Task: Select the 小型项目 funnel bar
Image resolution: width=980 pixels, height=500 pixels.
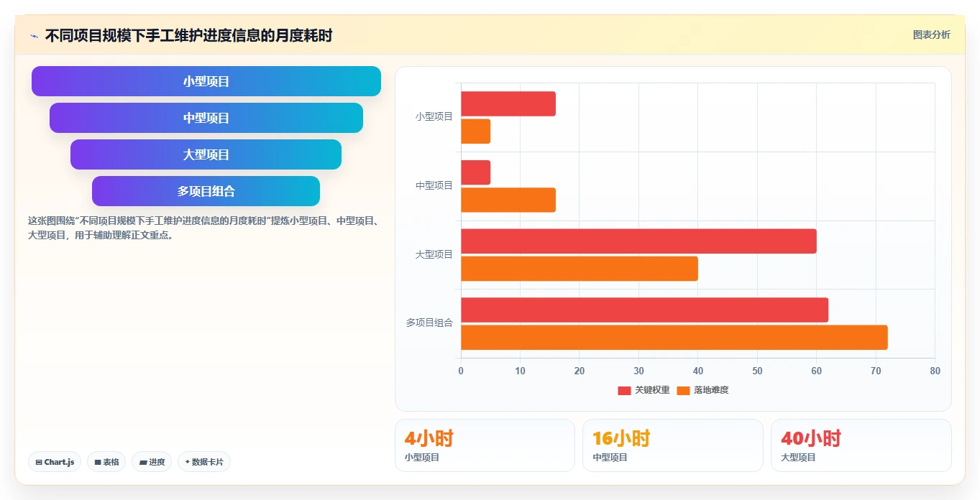Action: (206, 81)
